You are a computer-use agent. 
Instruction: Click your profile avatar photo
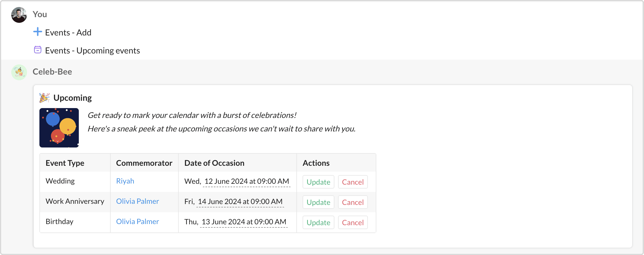pos(19,15)
